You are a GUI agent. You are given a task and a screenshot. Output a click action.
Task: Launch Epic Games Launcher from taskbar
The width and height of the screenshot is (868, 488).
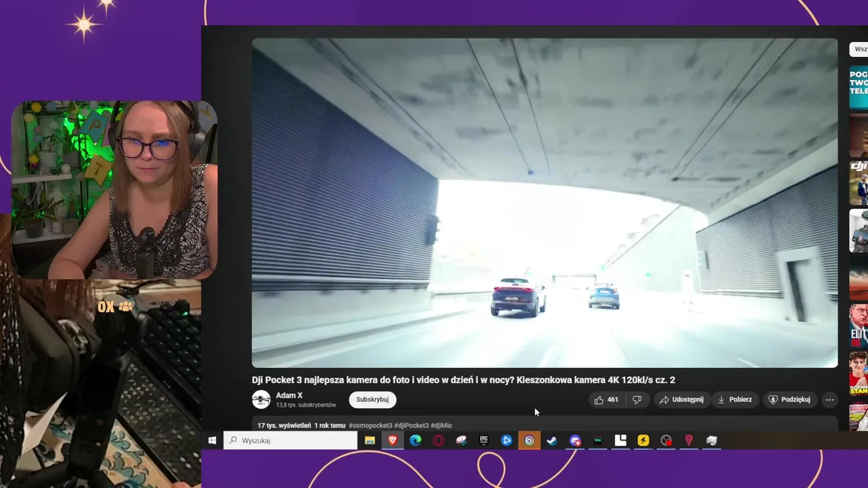pos(484,441)
